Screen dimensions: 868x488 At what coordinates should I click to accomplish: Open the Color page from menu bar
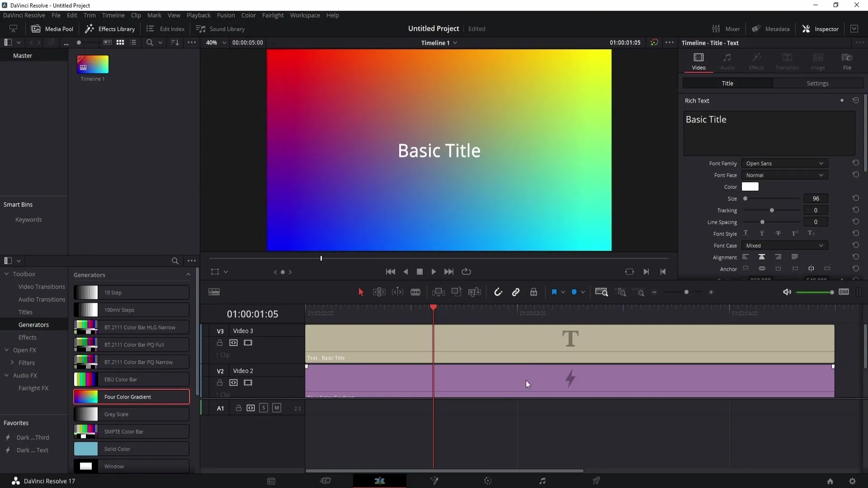tap(248, 15)
